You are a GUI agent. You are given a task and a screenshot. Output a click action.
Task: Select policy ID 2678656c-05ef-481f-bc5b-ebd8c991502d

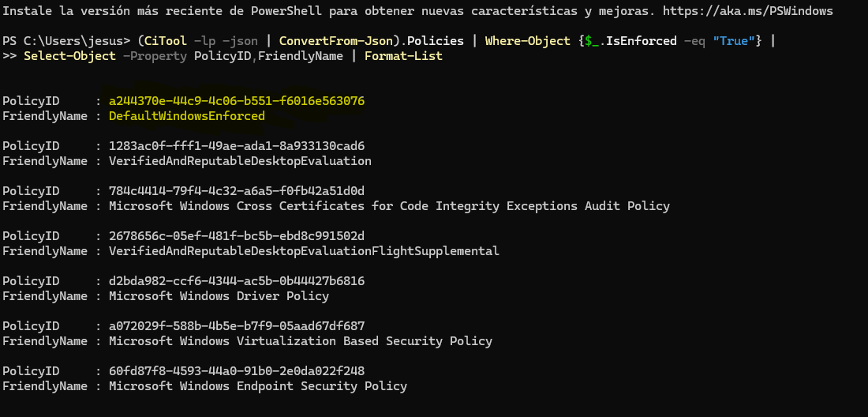point(237,235)
